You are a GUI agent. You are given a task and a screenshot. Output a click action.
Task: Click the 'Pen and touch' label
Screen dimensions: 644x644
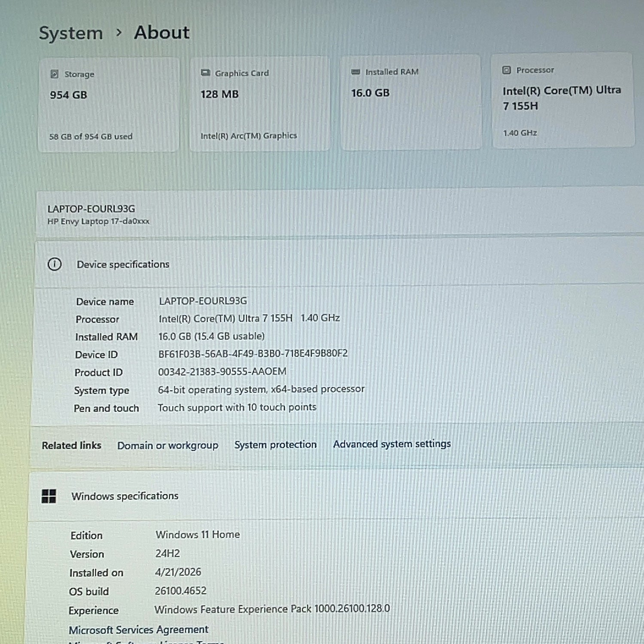pyautogui.click(x=106, y=408)
